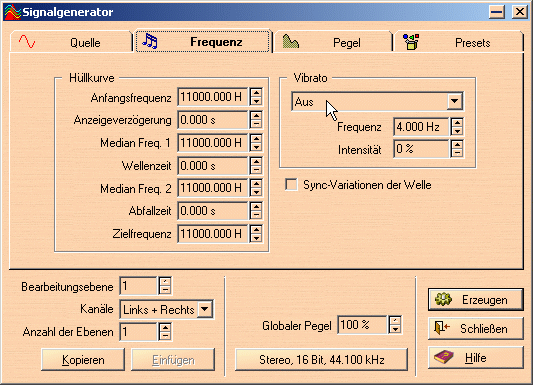Click the Bearbeitungsebene field

(138, 286)
